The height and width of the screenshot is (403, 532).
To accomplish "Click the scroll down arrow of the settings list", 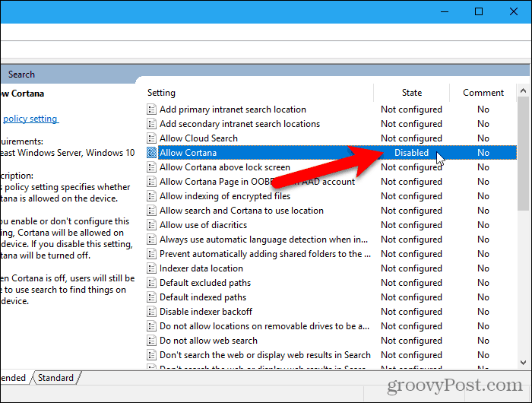I will pyautogui.click(x=523, y=363).
